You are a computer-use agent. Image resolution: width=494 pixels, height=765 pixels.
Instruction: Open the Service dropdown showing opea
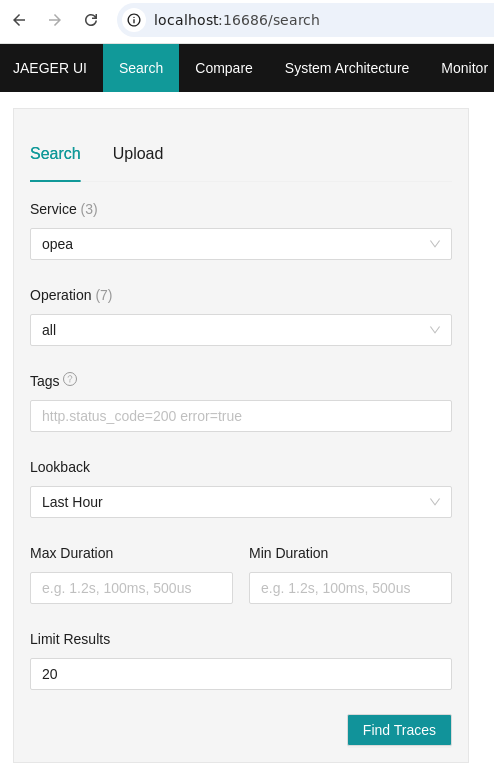[x=241, y=244]
